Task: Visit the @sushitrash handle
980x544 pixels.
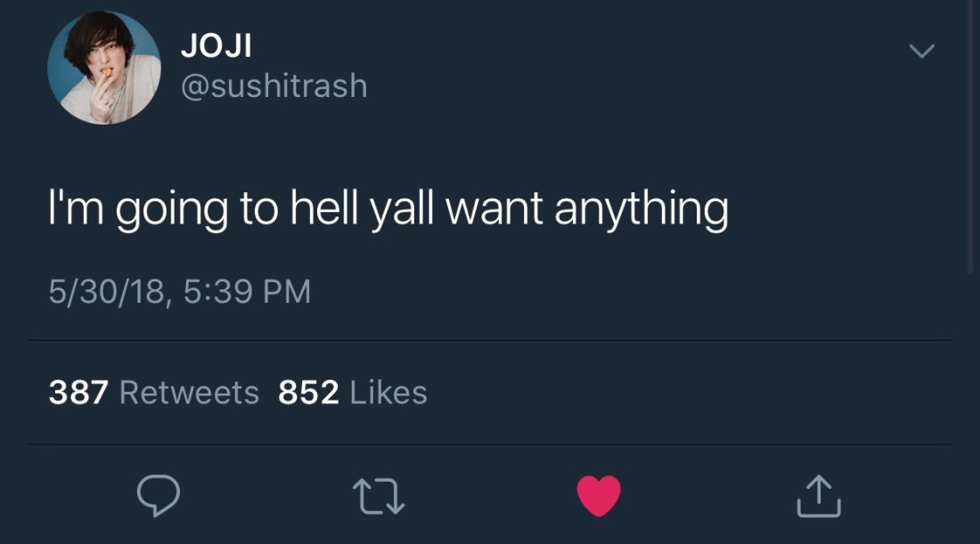Action: 274,85
